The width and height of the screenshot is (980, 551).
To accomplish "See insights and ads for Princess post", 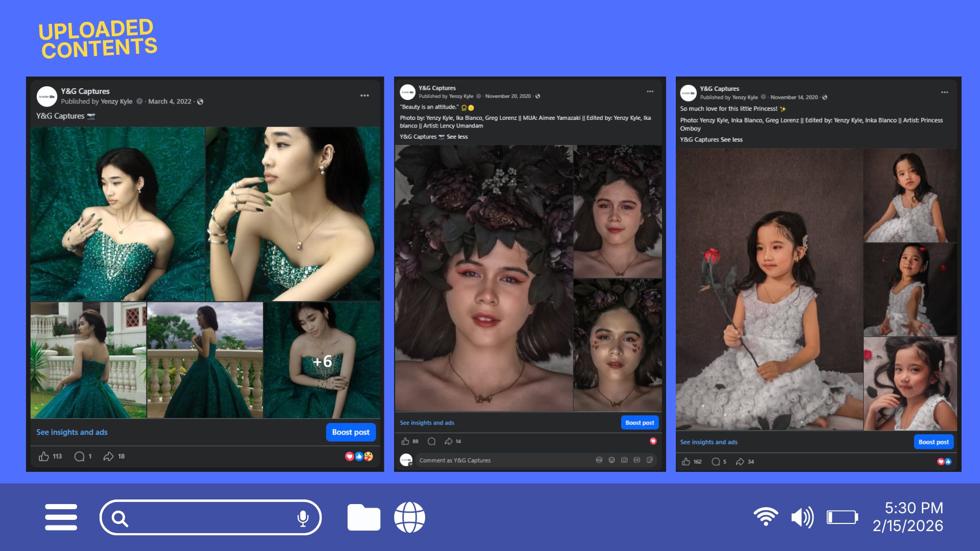I will [708, 442].
